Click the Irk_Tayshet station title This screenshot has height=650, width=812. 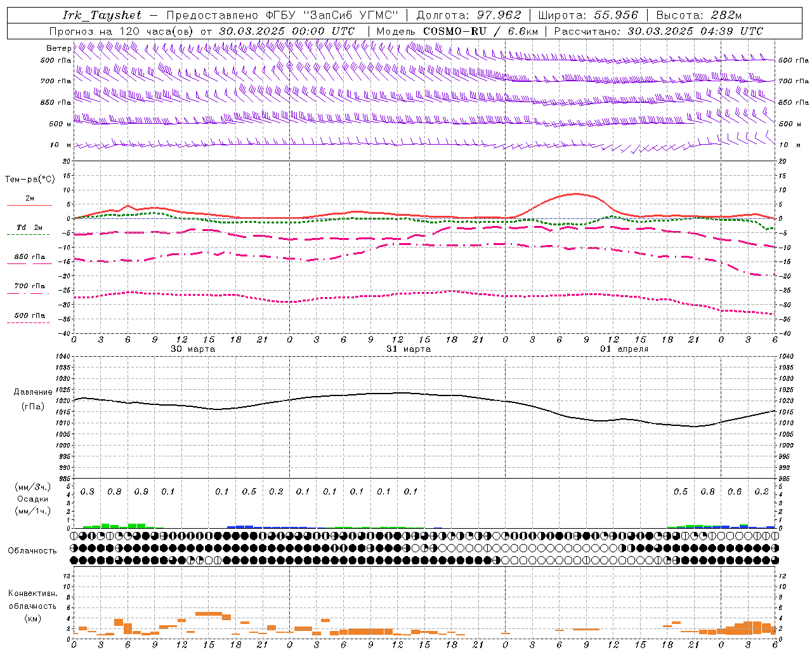(101, 15)
